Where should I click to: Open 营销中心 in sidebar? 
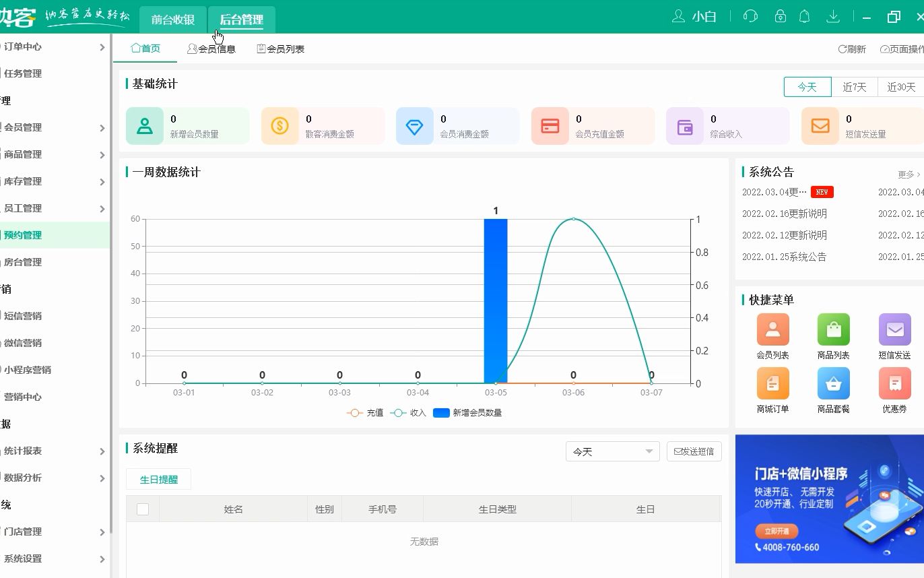click(54, 397)
